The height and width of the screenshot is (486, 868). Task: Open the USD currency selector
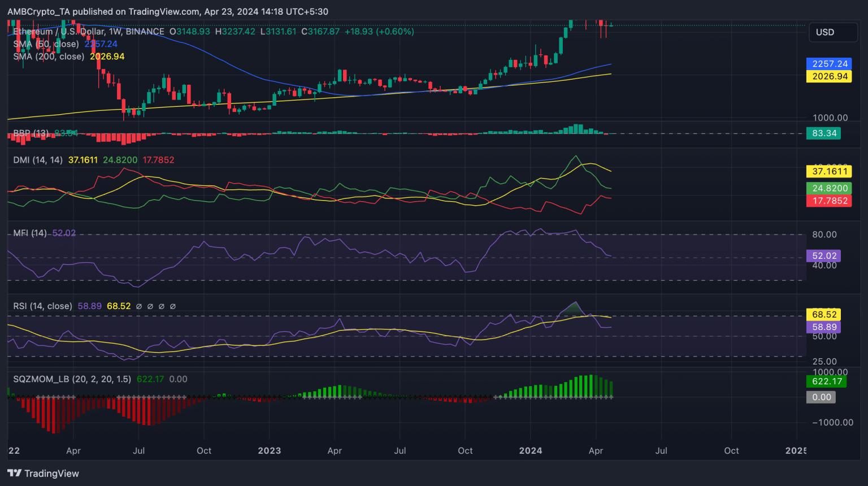(x=834, y=32)
